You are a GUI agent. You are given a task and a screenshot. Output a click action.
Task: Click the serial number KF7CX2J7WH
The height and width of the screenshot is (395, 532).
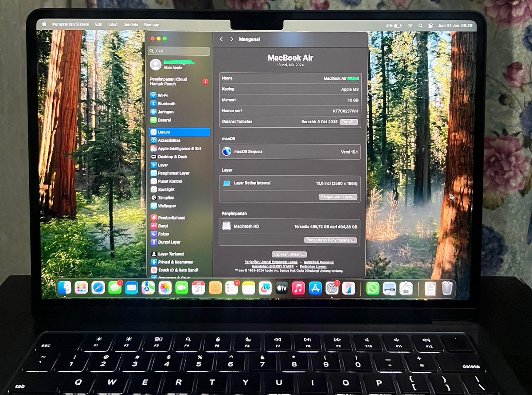[x=345, y=111]
